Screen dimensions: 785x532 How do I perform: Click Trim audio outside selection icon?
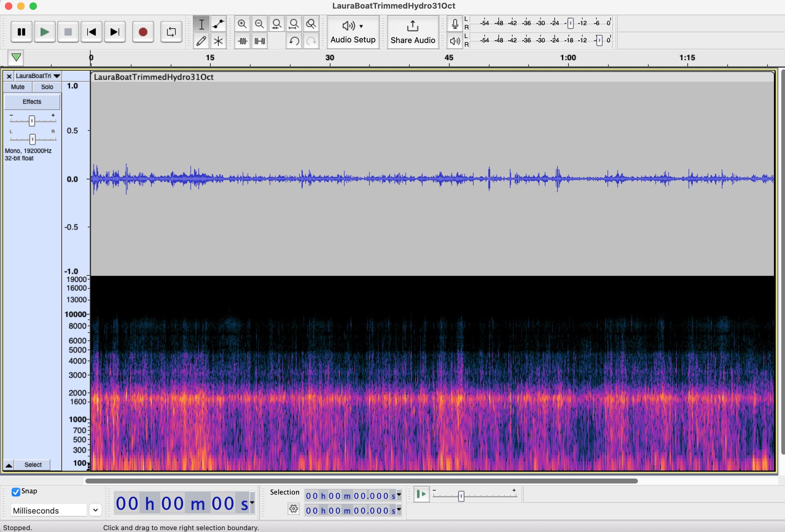pos(242,41)
